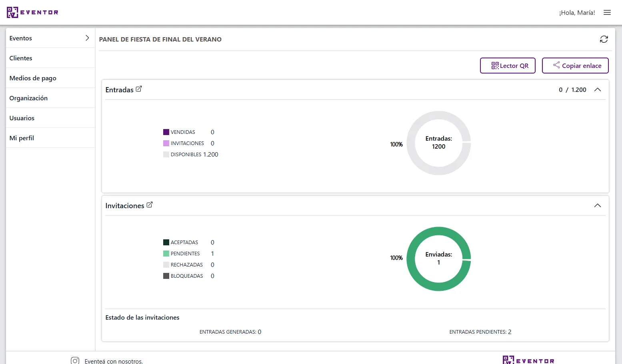
Task: Click the 'DISPONIBLES' legend label
Action: [186, 154]
